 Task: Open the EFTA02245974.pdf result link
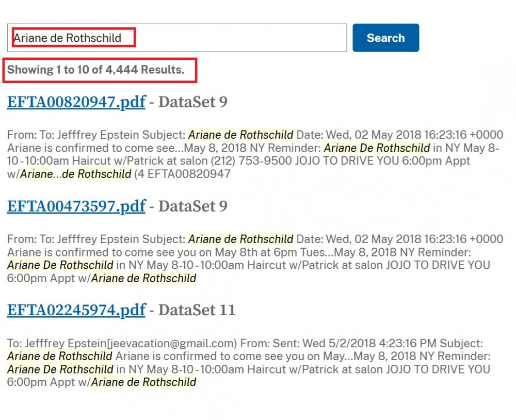click(76, 310)
